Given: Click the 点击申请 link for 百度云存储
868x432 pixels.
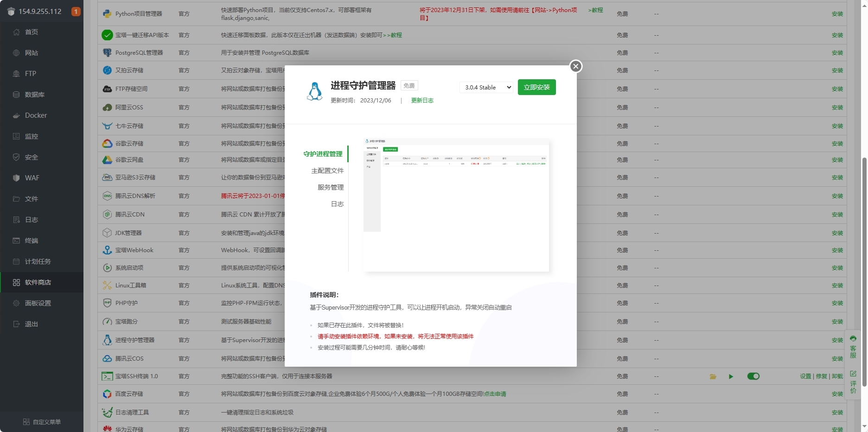Looking at the screenshot, I should pos(495,394).
